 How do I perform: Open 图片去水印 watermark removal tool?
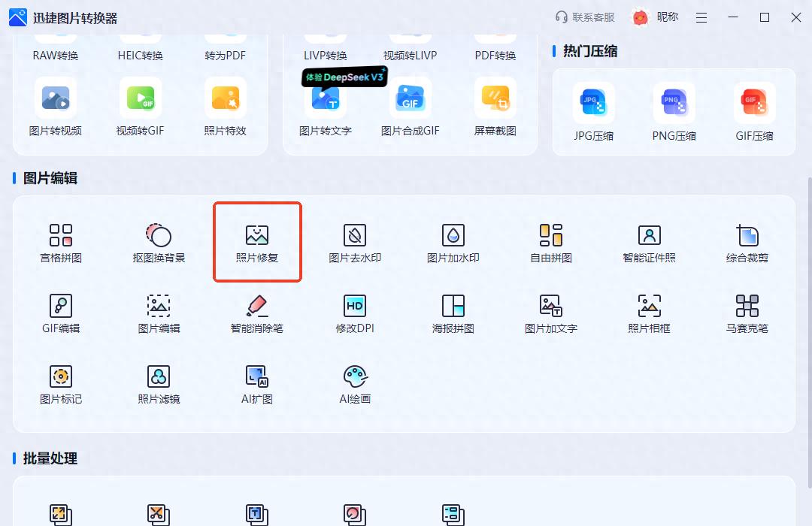click(355, 241)
